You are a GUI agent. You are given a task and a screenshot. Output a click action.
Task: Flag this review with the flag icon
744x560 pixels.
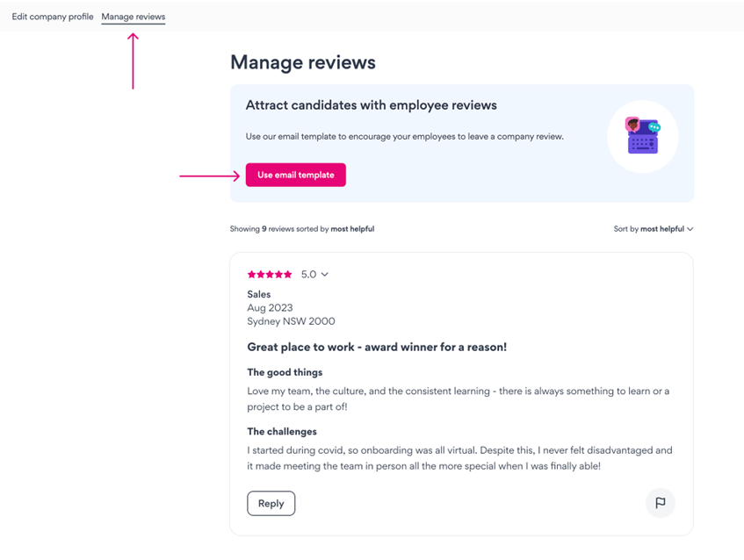pyautogui.click(x=660, y=503)
